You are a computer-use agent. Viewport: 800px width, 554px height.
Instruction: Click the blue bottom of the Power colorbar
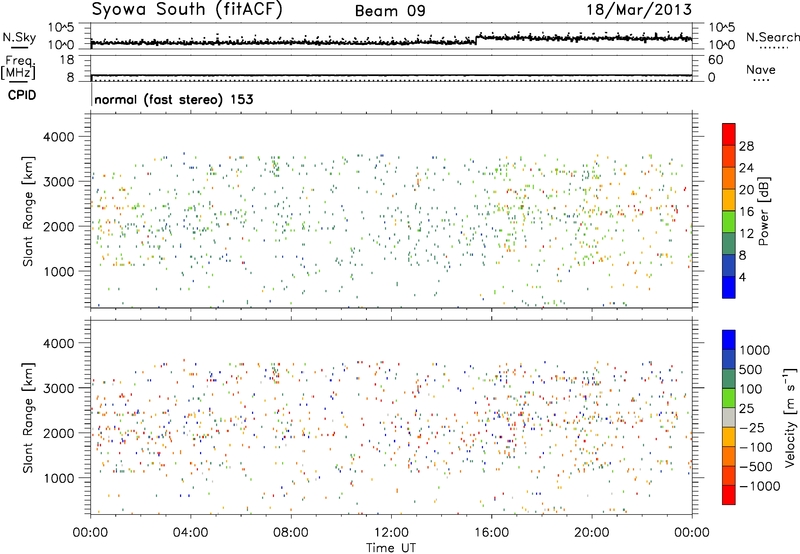[728, 287]
